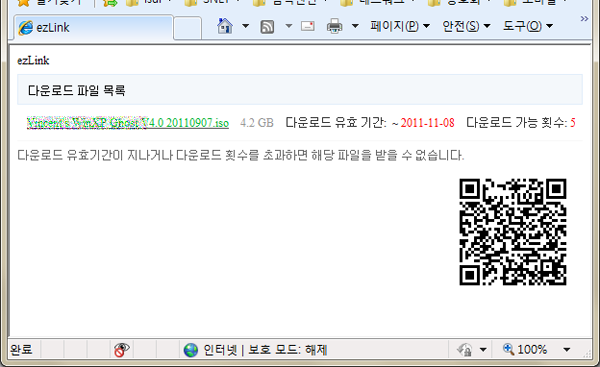Click the 4.2 GB file size

point(257,122)
